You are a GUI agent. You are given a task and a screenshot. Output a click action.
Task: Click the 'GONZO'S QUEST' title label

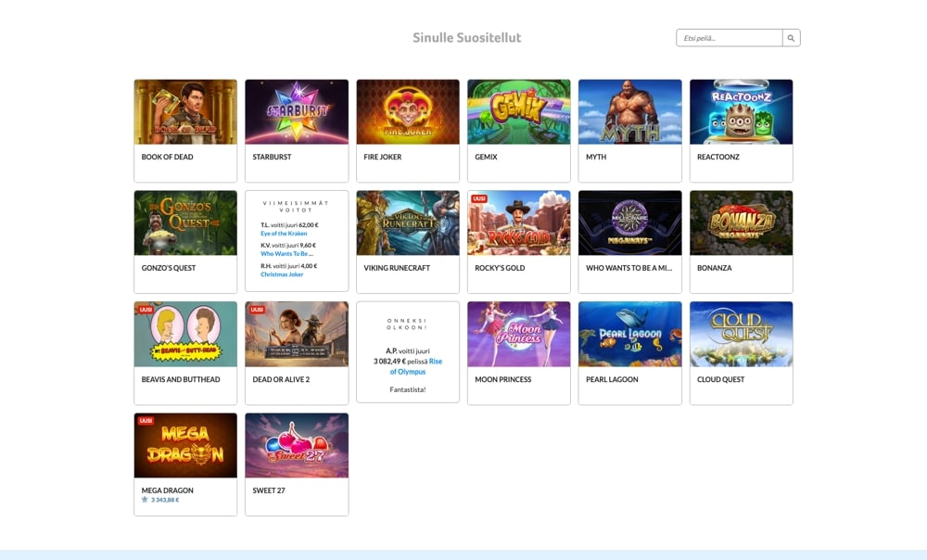click(169, 268)
